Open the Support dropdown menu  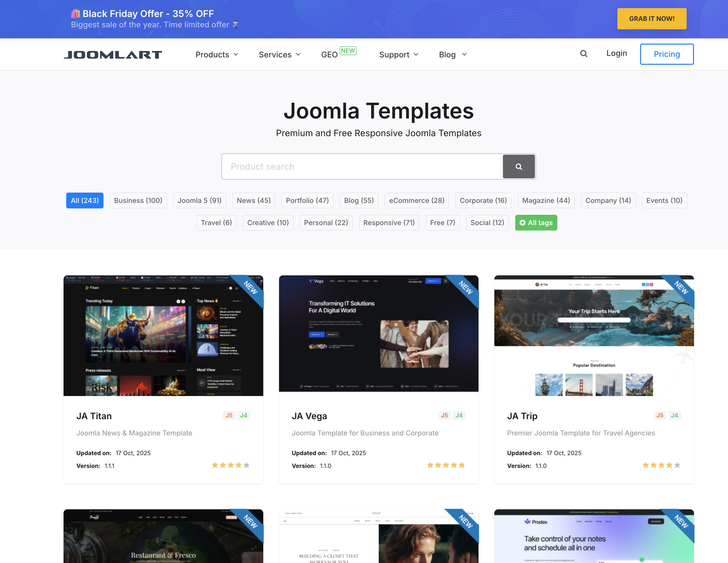point(398,54)
